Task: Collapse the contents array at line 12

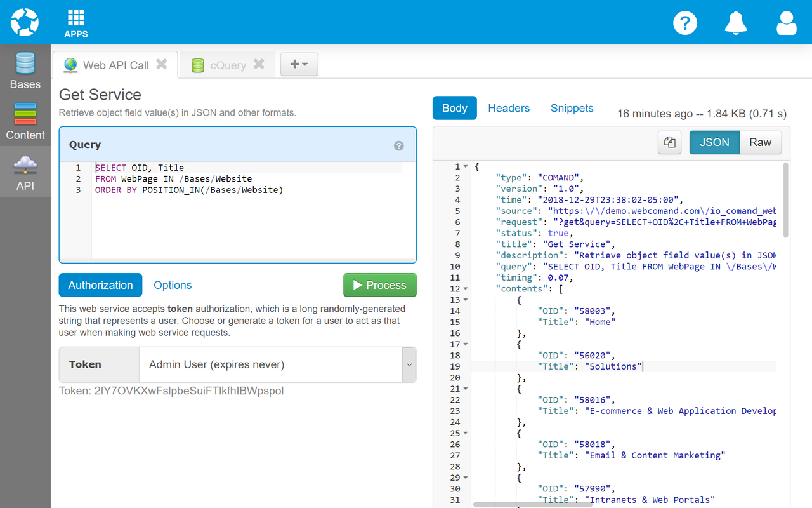Action: pyautogui.click(x=466, y=289)
